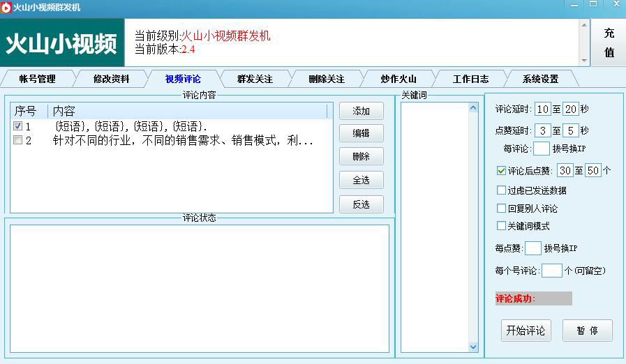Maximize the 火山小视频群发机 window
The height and width of the screenshot is (364, 626).
[x=593, y=4]
